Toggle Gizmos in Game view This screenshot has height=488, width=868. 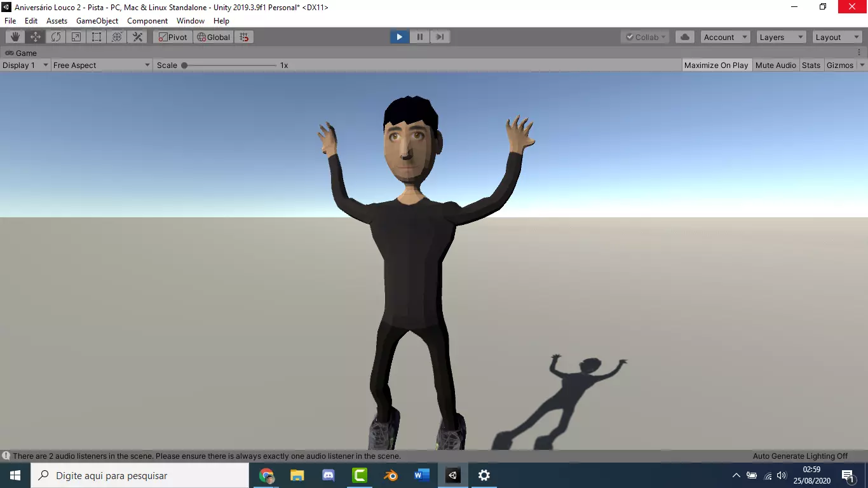(840, 65)
